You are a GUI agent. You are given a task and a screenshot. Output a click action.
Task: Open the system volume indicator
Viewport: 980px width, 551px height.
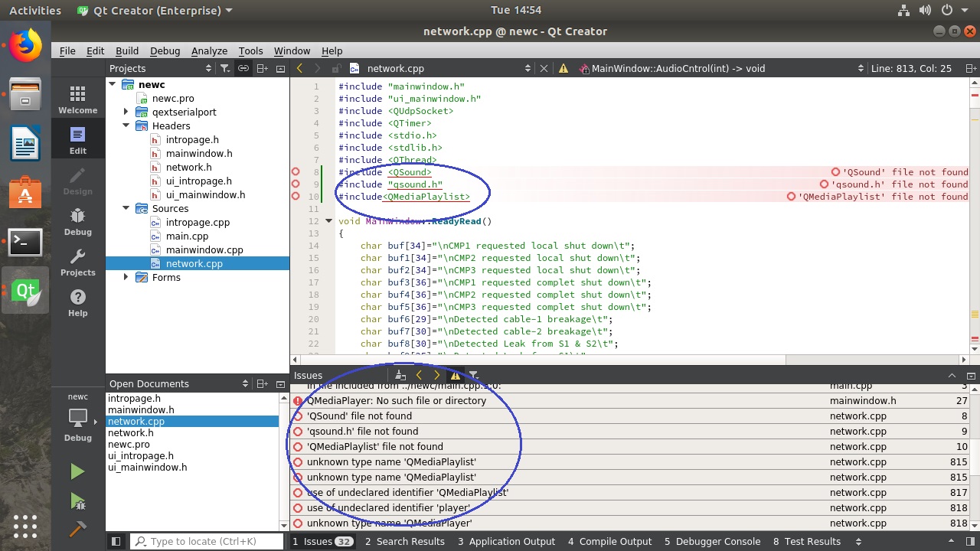(x=924, y=10)
